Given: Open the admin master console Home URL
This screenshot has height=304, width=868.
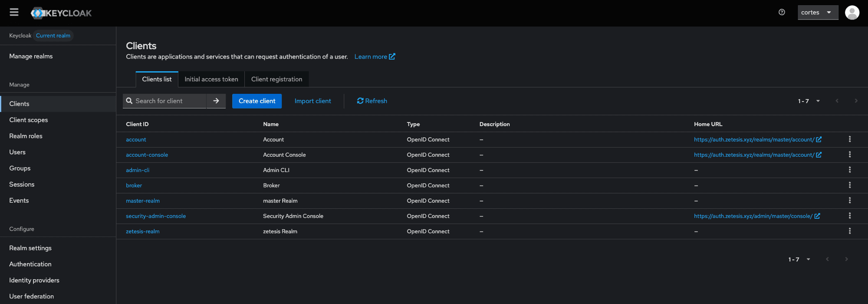Looking at the screenshot, I should point(756,216).
